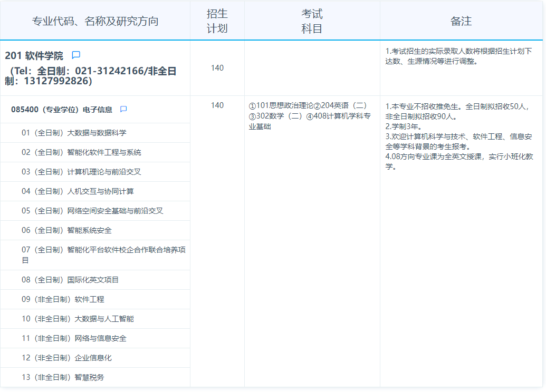The height and width of the screenshot is (392, 546).
Task: Click the 招生计划 column header
Action: tap(217, 21)
